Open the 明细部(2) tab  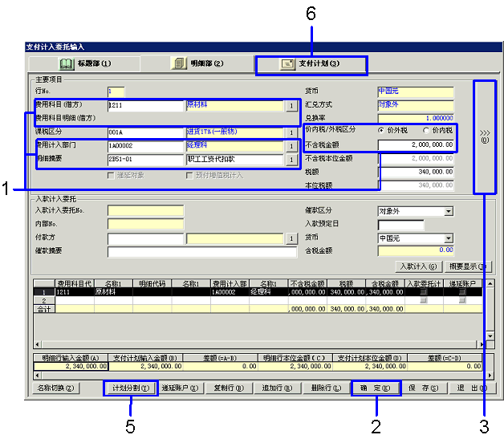[x=197, y=63]
